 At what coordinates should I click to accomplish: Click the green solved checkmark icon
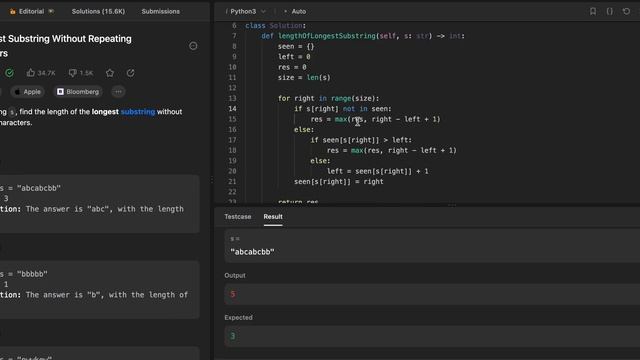(9, 73)
